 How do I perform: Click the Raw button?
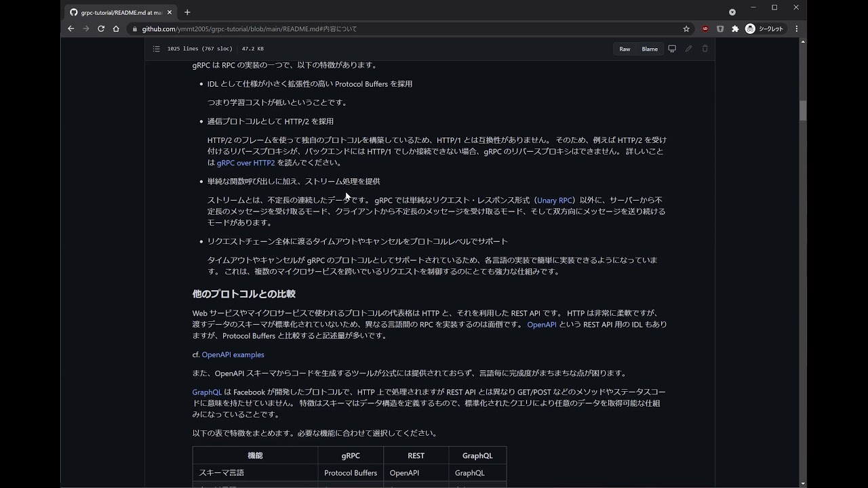click(x=625, y=49)
